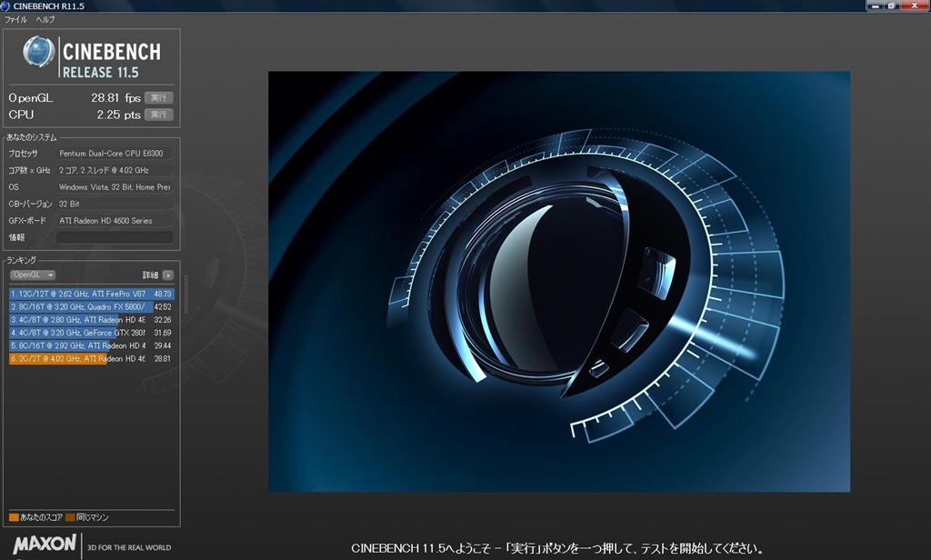Click the cores field showing 4.02 GHz
This screenshot has height=560, width=931.
click(x=115, y=170)
